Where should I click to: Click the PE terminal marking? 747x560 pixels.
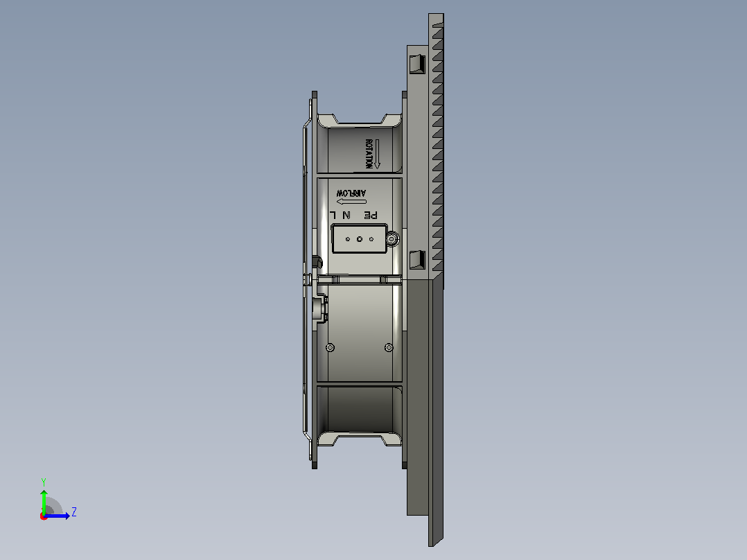[x=371, y=216]
